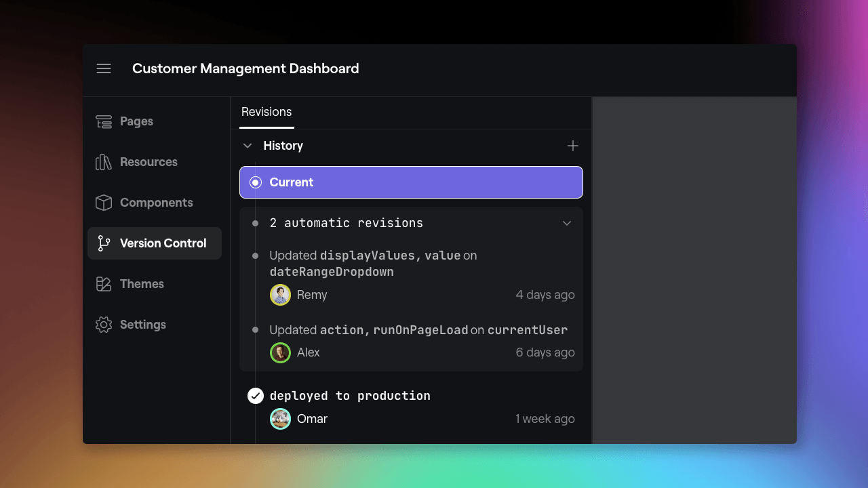Open the hamburger menu icon
868x488 pixels.
(104, 68)
